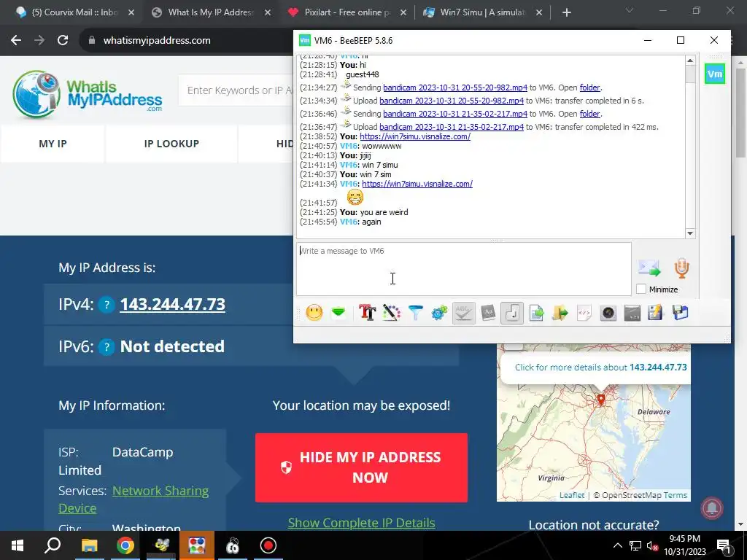Click the red notification bell icon
This screenshot has height=560, width=747.
click(712, 508)
